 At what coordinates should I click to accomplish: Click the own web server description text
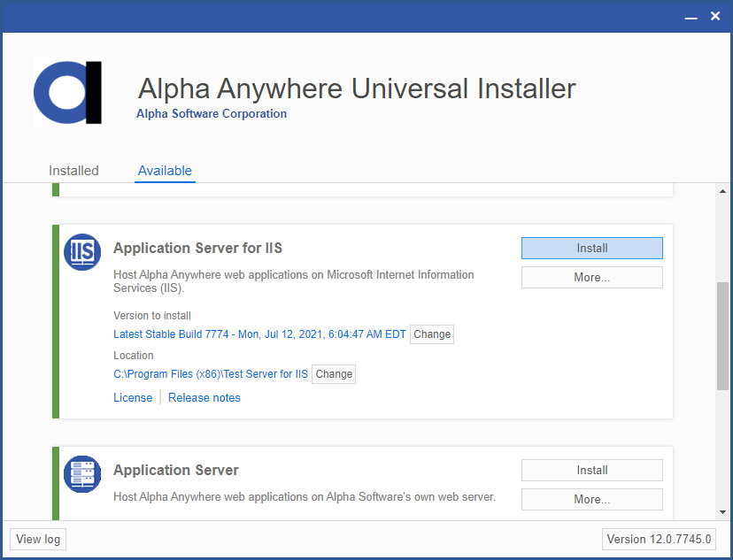point(305,496)
